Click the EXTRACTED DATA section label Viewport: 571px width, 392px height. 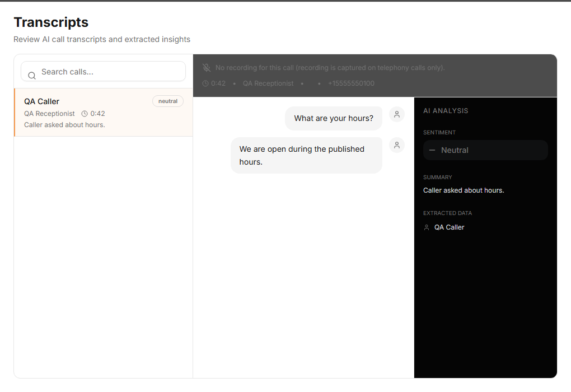coord(447,213)
